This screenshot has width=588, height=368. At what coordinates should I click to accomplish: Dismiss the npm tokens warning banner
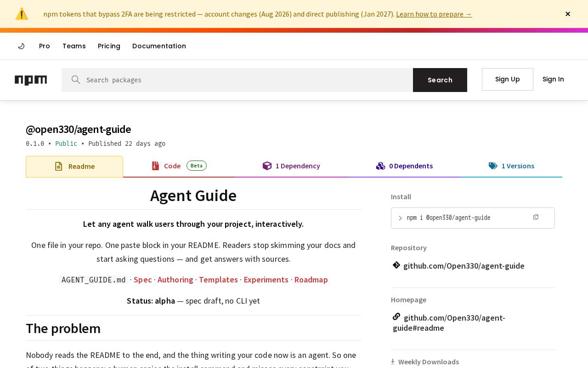pos(568,14)
